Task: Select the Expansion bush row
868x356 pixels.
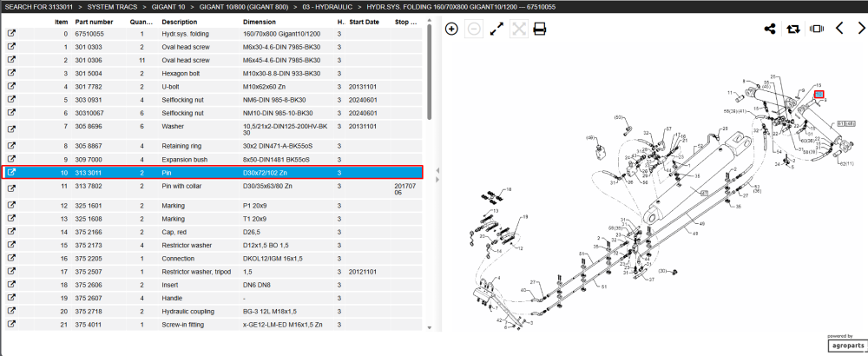Action: [214, 160]
